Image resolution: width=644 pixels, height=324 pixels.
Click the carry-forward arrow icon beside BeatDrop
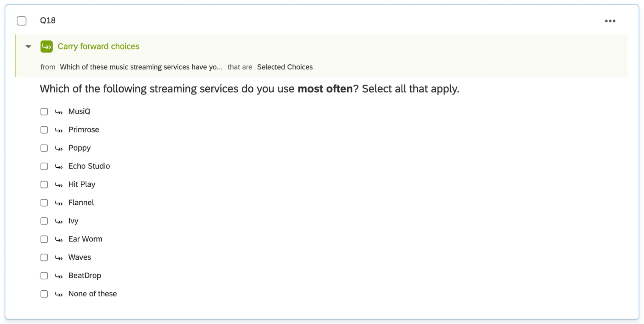[x=59, y=276]
